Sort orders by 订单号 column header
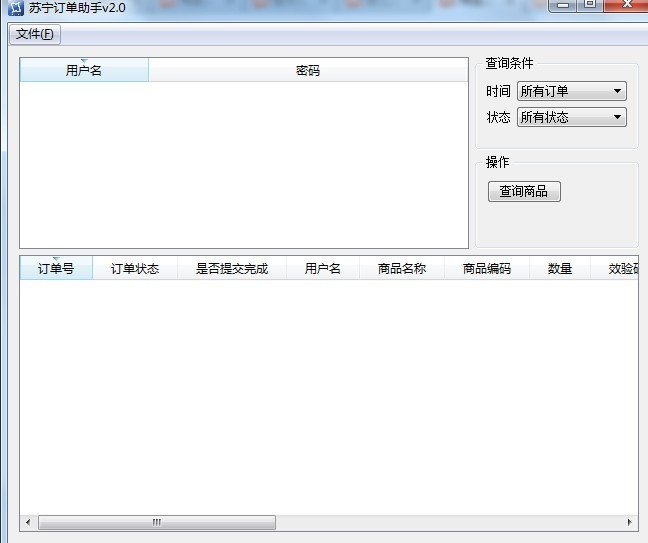648x543 pixels. [x=56, y=268]
